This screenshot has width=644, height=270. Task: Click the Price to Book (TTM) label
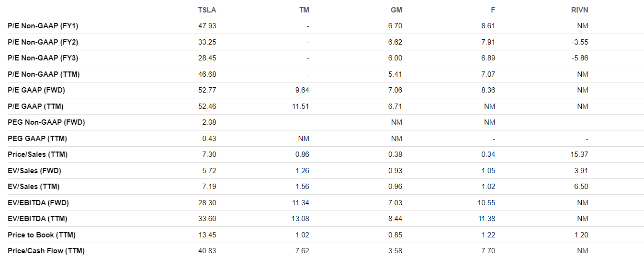tap(42, 235)
